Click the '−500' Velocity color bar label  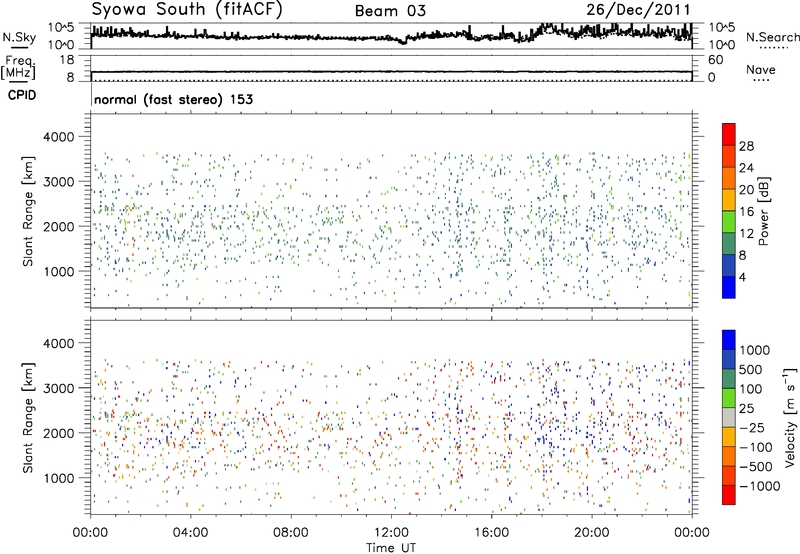pyautogui.click(x=756, y=466)
